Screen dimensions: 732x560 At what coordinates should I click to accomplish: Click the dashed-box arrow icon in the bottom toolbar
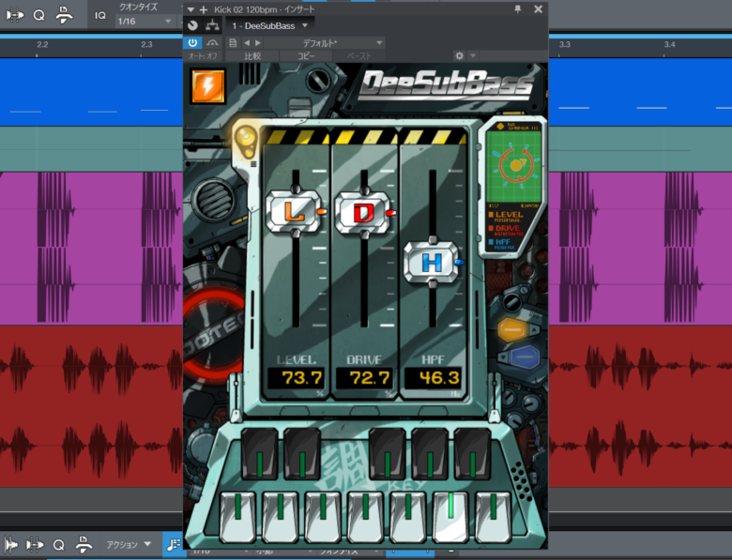(x=35, y=545)
